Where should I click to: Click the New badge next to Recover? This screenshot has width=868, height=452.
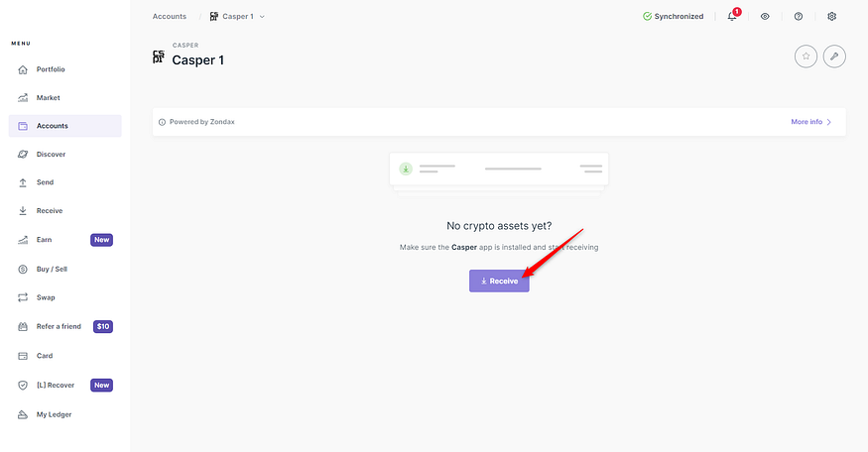point(102,385)
